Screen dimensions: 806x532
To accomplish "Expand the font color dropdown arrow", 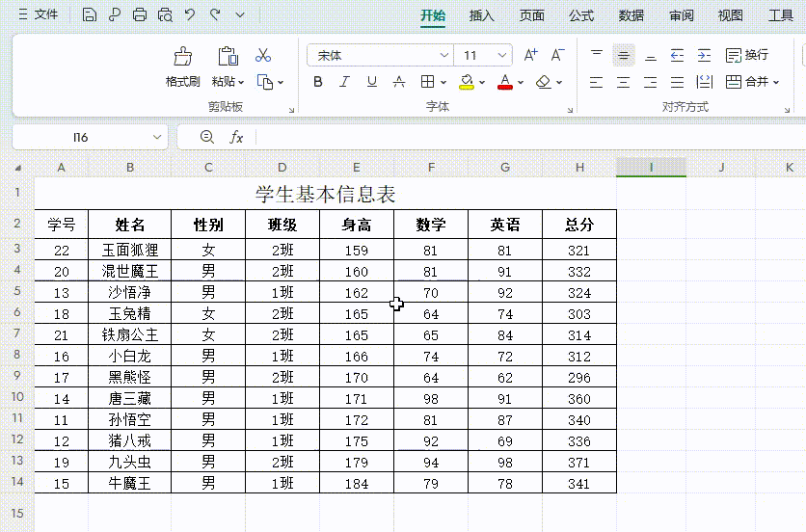I will (521, 82).
